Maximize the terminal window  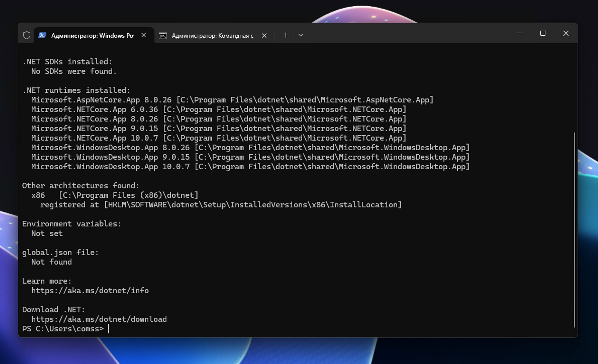pyautogui.click(x=543, y=33)
